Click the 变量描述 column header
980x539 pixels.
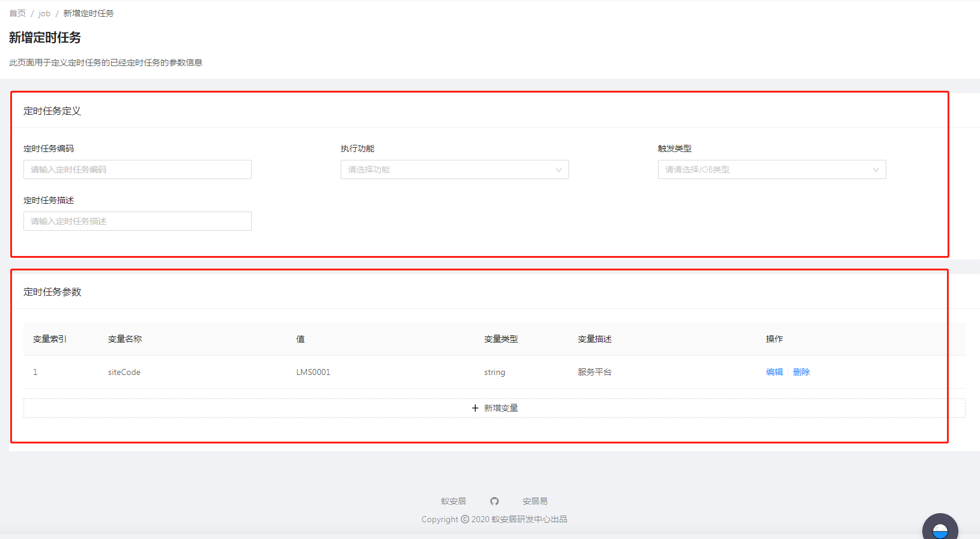(595, 339)
